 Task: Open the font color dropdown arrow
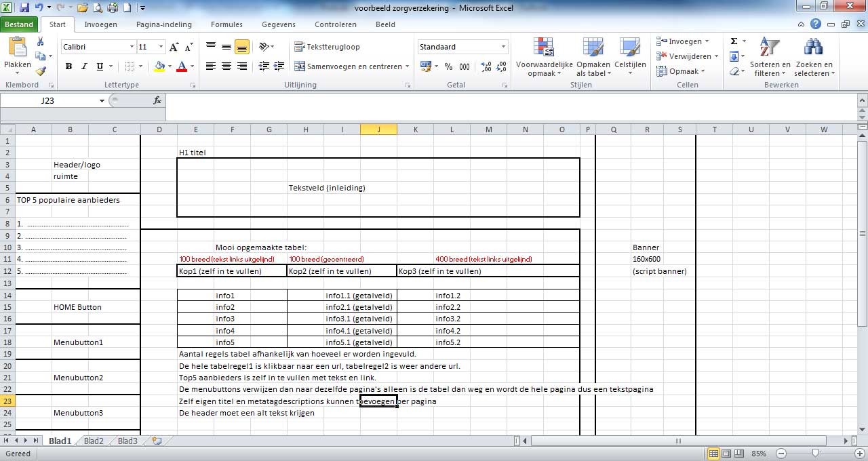click(192, 66)
